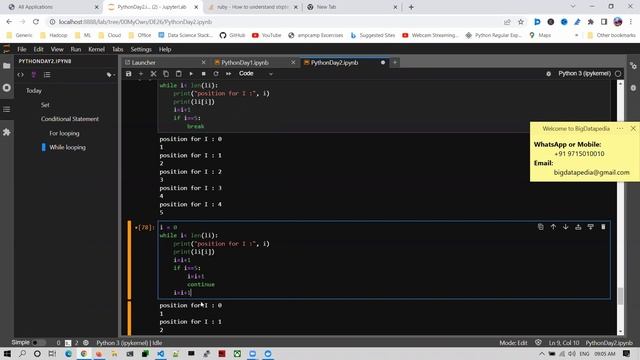Close the Welcome to BigDatapedia sticky note

(x=633, y=128)
